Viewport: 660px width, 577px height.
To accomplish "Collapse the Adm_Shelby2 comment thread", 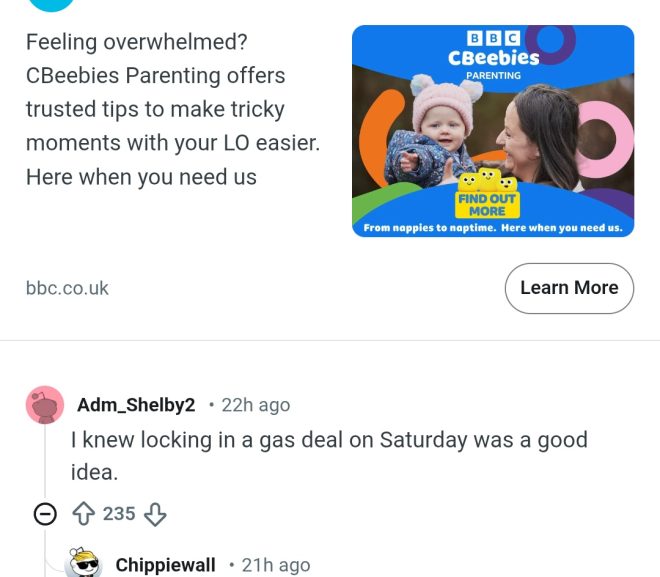I will pos(44,514).
